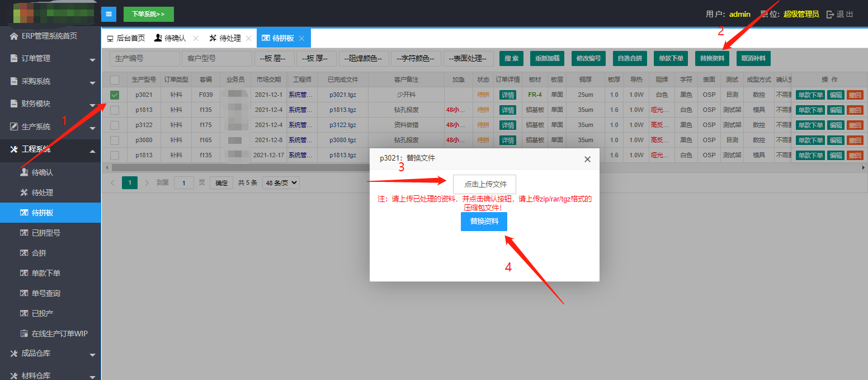The image size is (868, 380).
Task: Toggle the select-all header checkbox
Action: click(115, 80)
